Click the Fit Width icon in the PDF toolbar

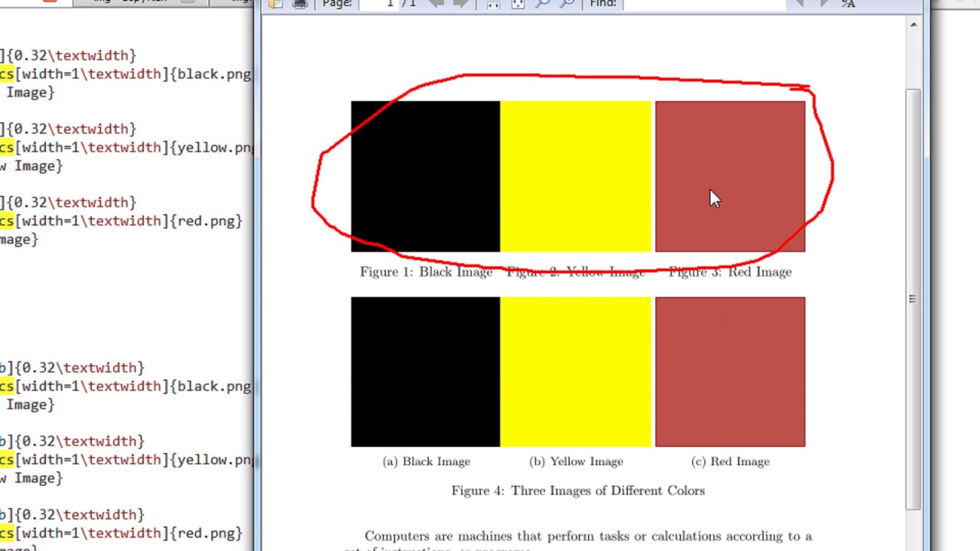click(493, 4)
